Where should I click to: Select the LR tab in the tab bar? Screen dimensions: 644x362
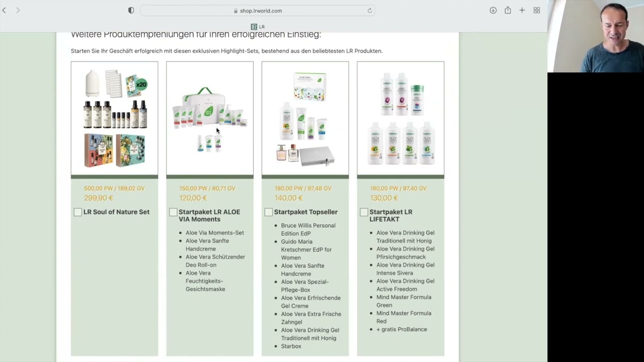click(x=258, y=27)
